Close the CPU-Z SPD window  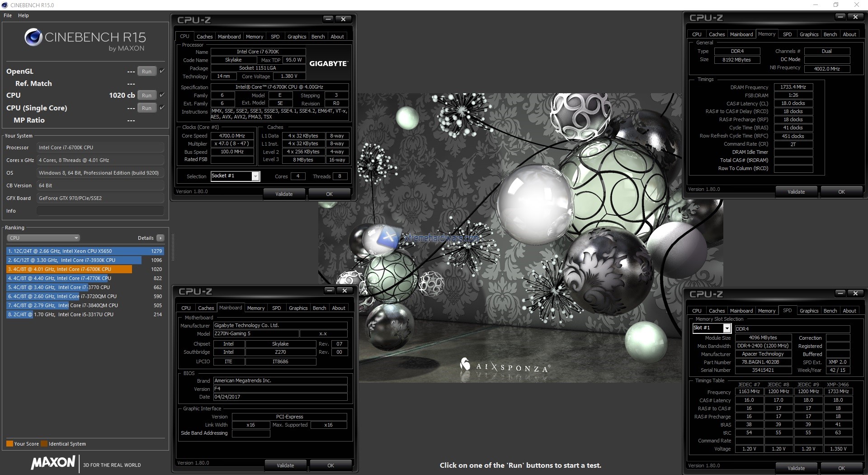click(x=855, y=293)
